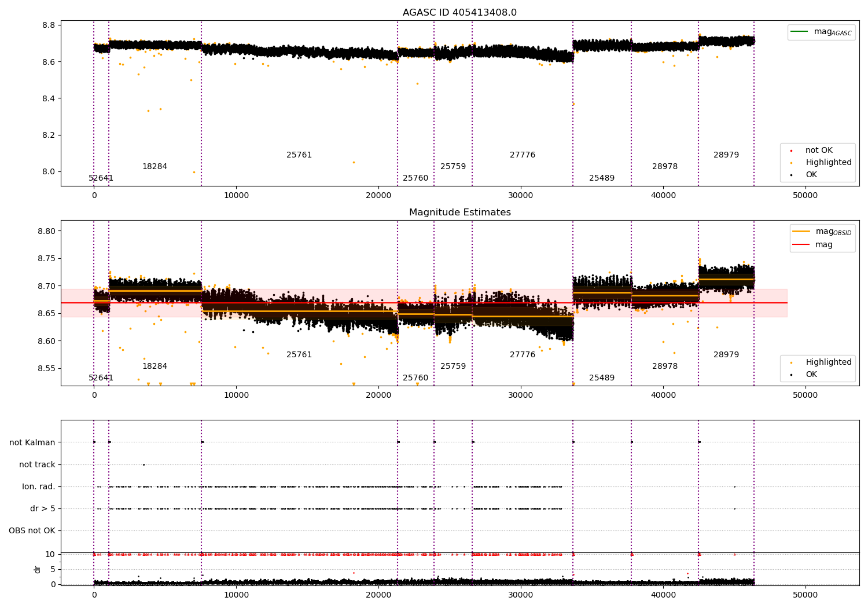
Task: Click OBSID label 28978 in Magnitude Estimates plot
Action: pos(665,367)
